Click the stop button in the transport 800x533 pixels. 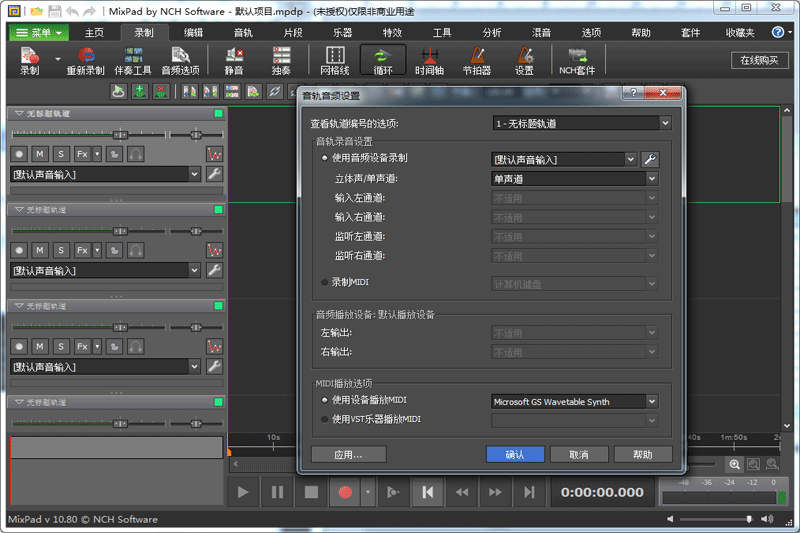311,492
